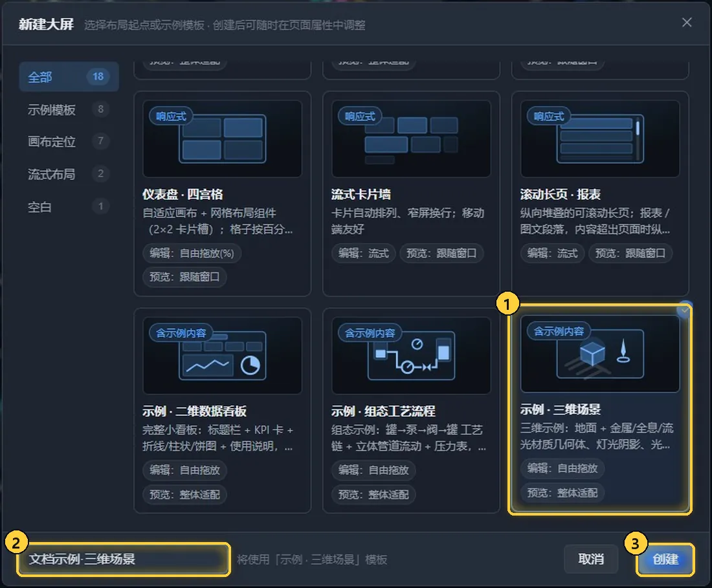Click the 仪表盘·四宫格 title
The image size is (712, 588).
pos(183,194)
